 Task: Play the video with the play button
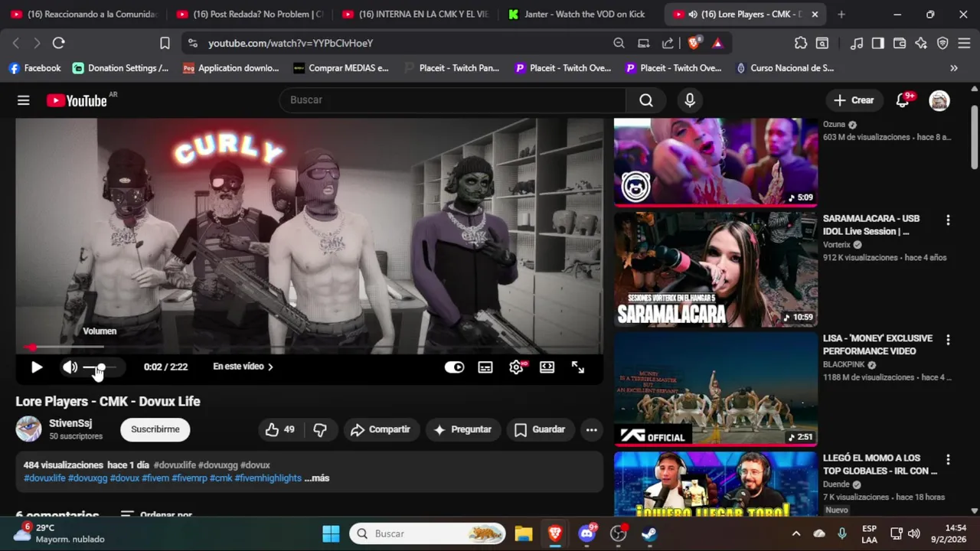click(x=36, y=367)
